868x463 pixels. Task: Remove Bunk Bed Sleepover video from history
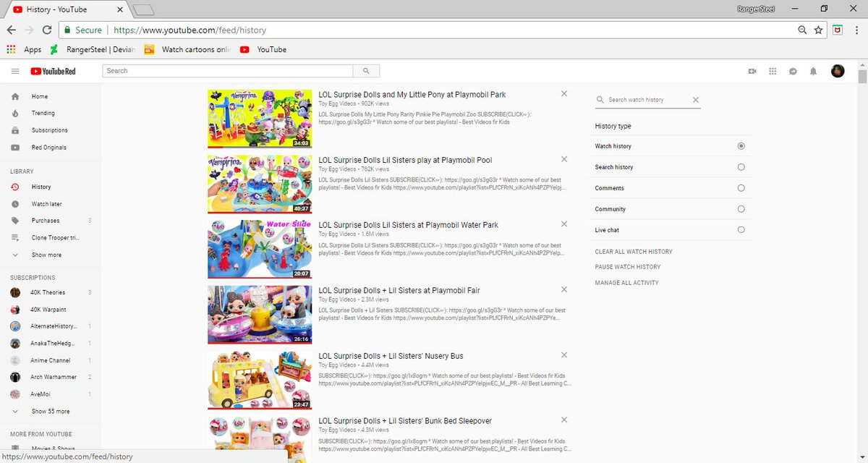coord(564,420)
